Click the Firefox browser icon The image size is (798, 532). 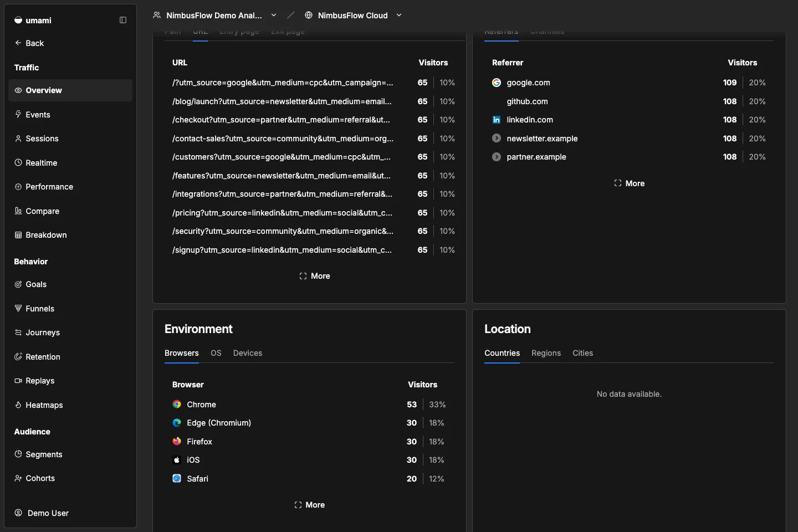(x=177, y=441)
